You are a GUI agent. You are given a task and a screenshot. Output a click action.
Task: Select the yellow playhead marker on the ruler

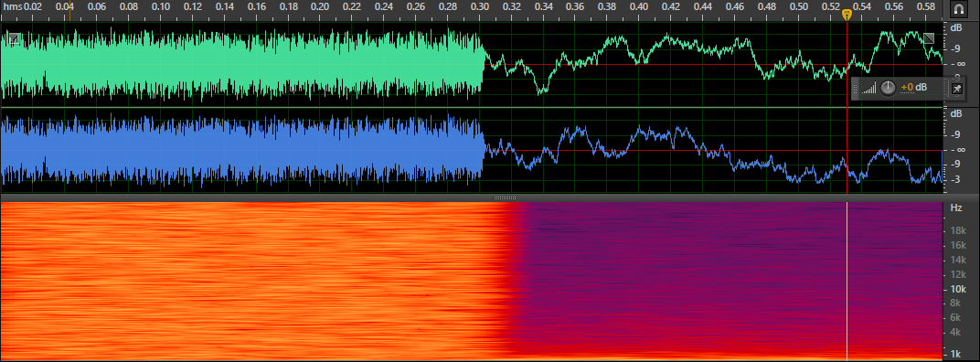click(x=847, y=15)
